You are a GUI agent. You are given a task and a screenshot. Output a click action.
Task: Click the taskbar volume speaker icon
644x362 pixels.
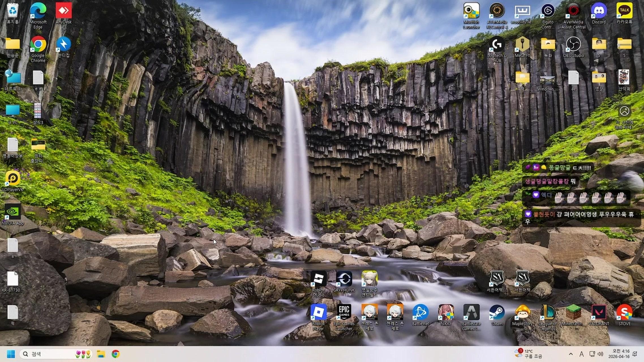click(x=601, y=354)
